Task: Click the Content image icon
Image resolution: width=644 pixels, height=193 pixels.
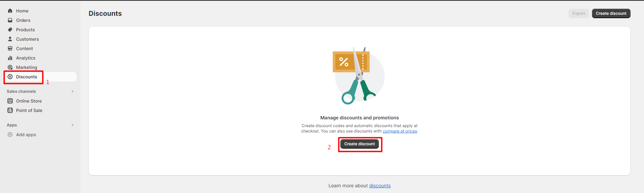Action: 10,48
